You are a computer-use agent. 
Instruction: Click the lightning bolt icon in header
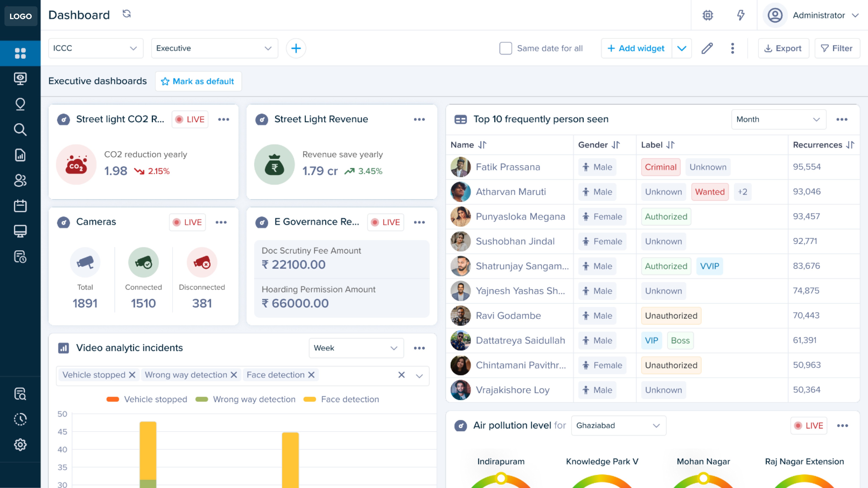pos(740,15)
